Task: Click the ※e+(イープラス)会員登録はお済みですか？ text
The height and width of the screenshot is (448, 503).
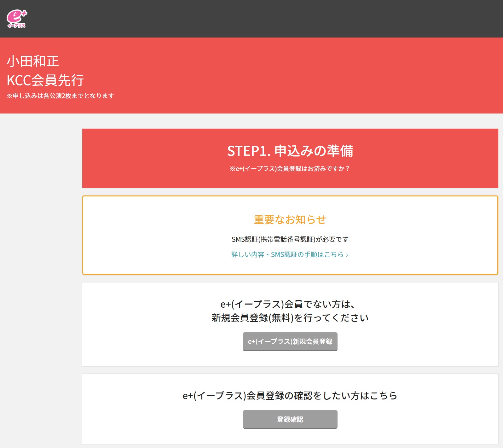Action: pos(290,169)
